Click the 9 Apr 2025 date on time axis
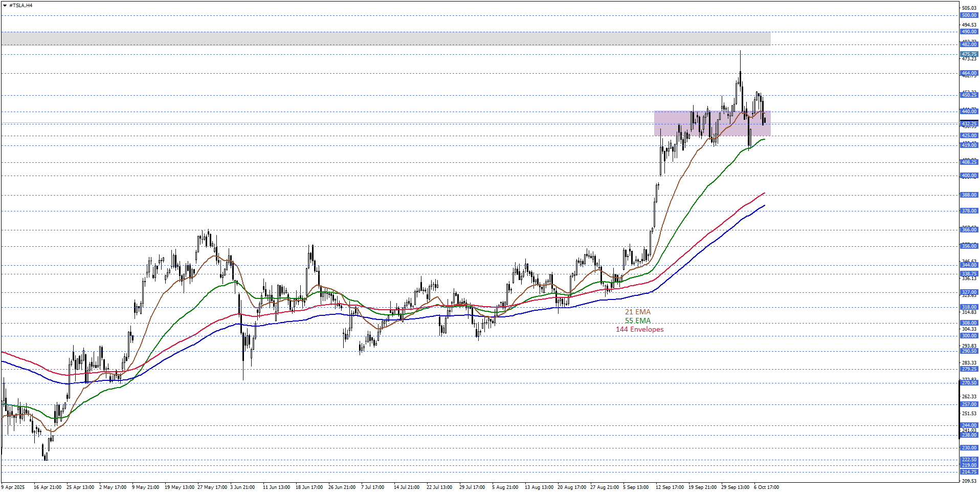Screen dimensions: 980x493 13,487
